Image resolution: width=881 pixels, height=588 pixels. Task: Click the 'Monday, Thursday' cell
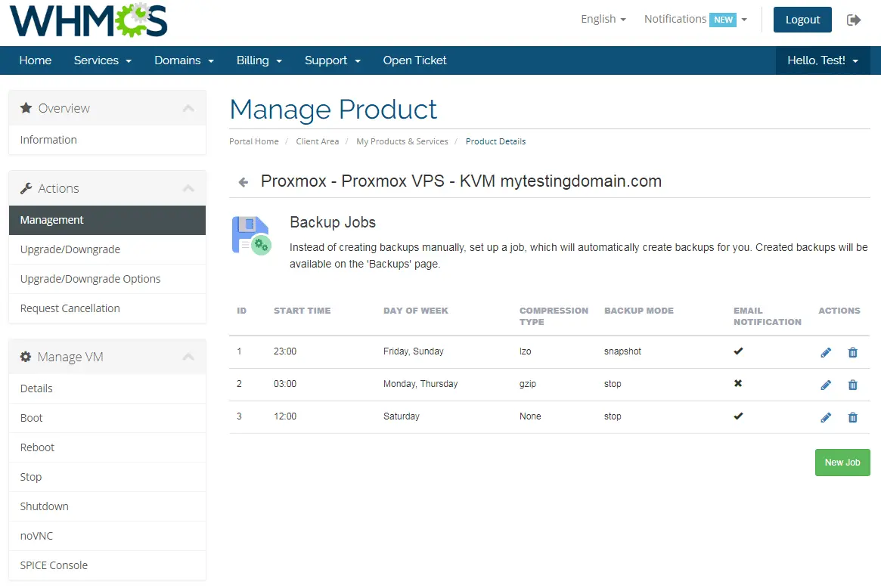(x=420, y=384)
